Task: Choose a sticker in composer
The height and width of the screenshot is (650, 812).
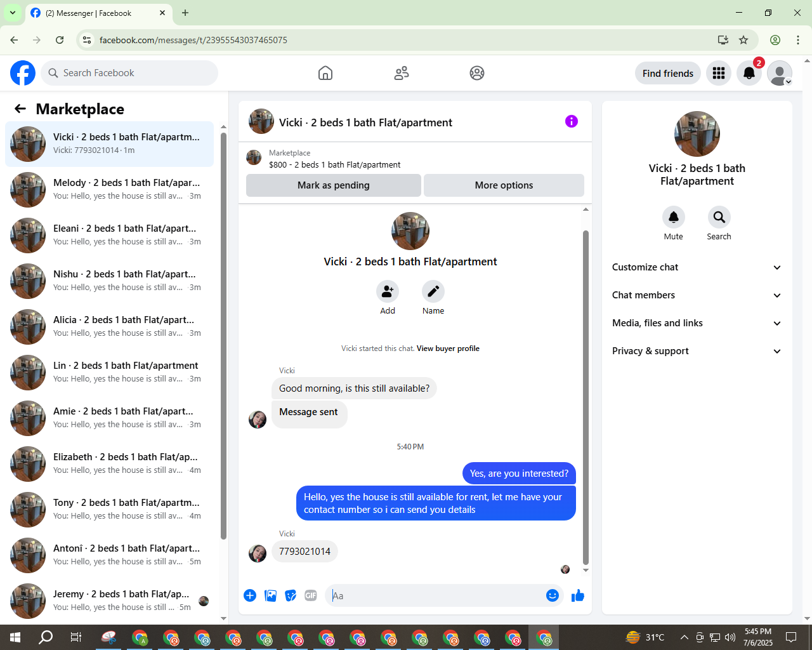Action: point(291,595)
